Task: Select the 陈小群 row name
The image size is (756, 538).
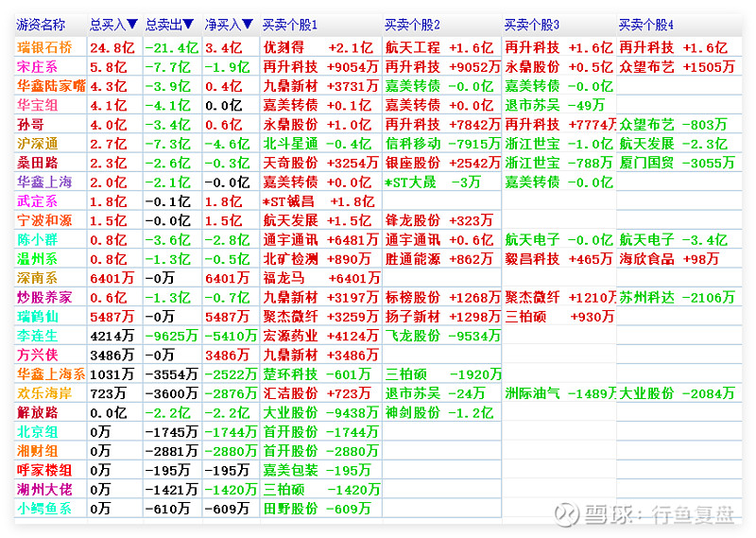Action: (37, 240)
